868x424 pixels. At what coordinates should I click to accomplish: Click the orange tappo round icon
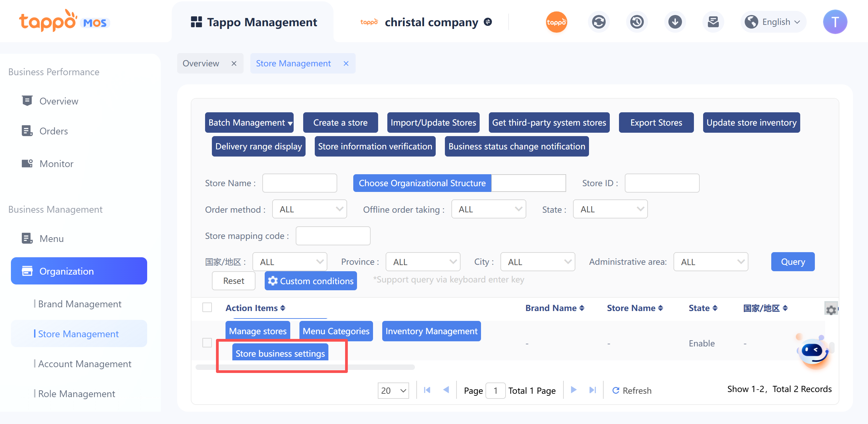(556, 22)
